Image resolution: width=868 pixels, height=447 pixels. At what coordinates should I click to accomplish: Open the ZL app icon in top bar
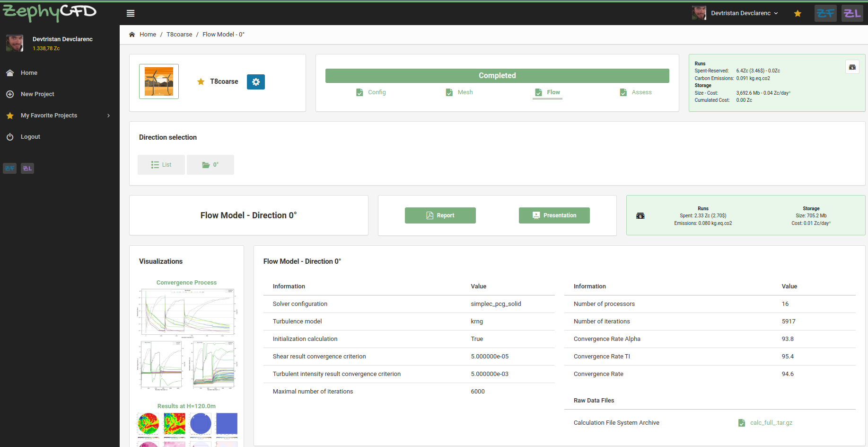852,13
